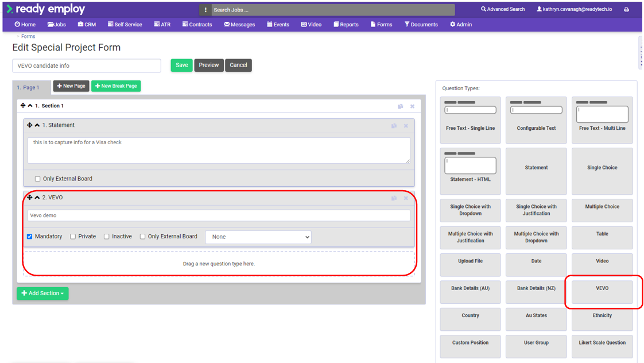Open Admin menu

461,24
